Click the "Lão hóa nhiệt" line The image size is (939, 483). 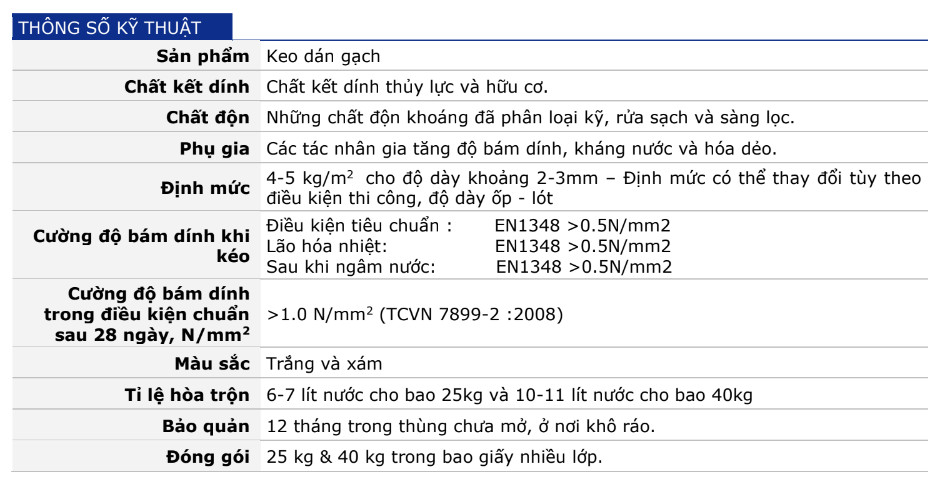coord(326,246)
